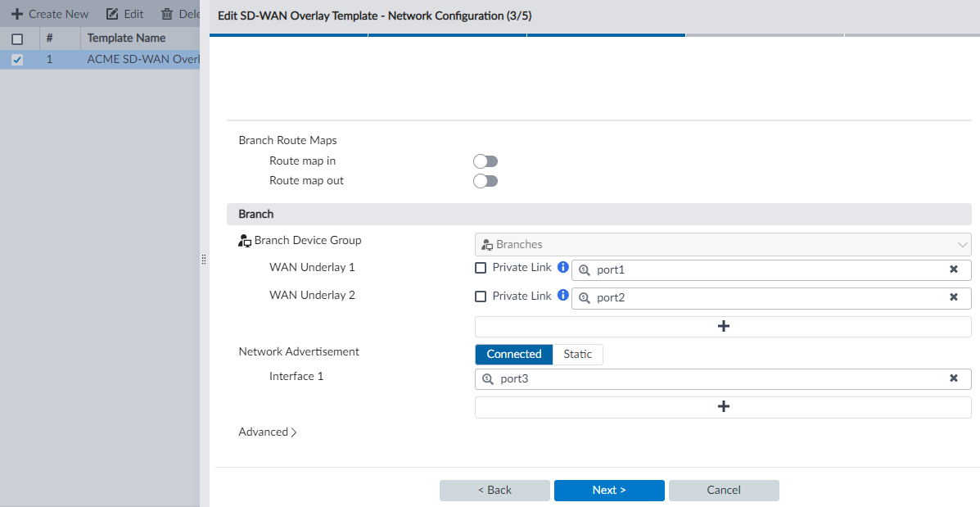Expand the Advanced section
This screenshot has height=507, width=980.
[x=268, y=432]
